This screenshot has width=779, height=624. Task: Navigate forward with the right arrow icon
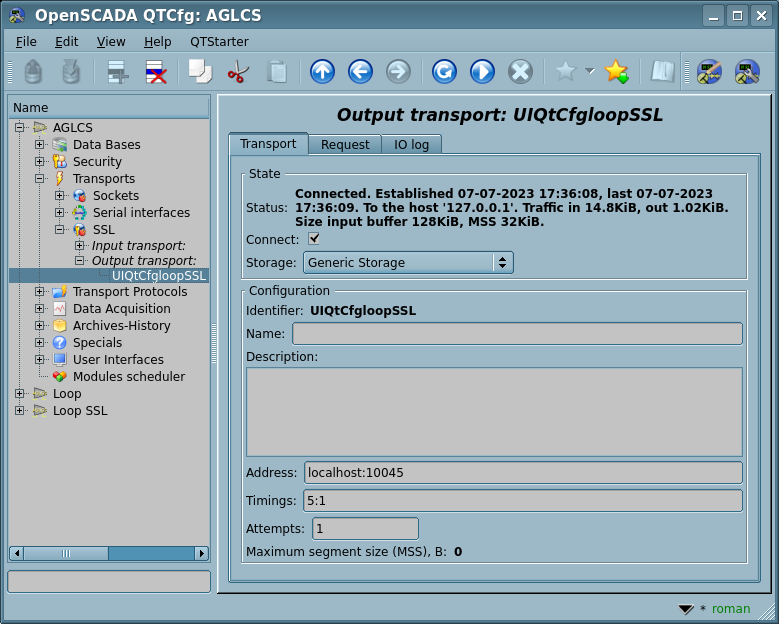click(x=398, y=72)
